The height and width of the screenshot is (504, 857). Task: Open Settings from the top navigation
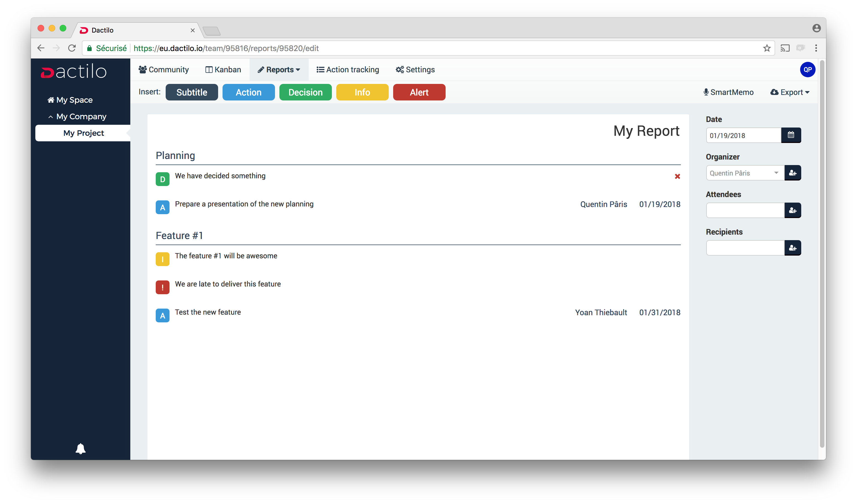[x=415, y=70]
